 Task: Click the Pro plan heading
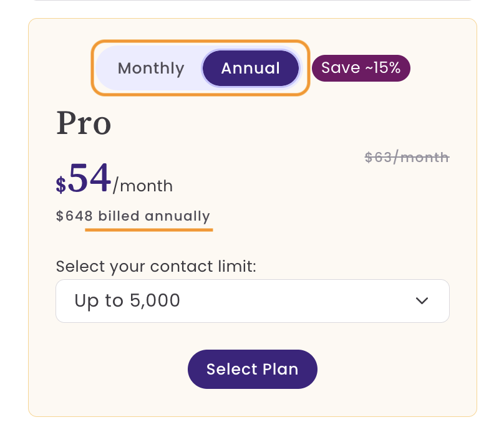84,123
